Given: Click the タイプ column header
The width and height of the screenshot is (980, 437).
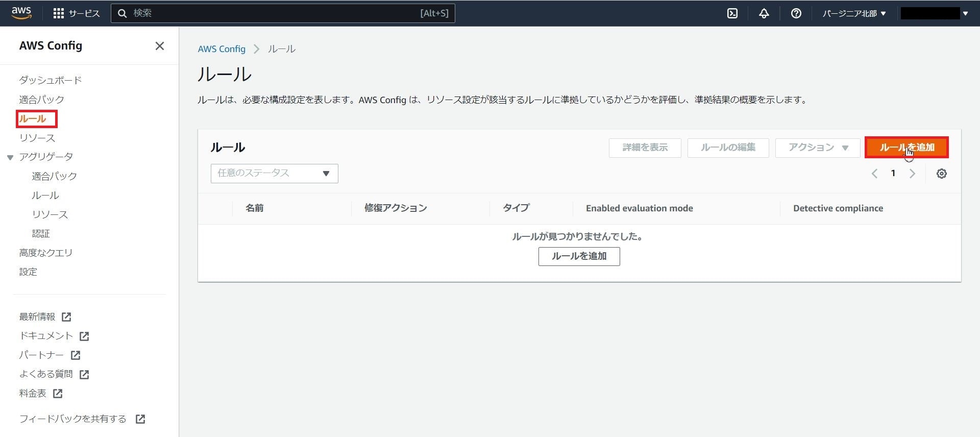Looking at the screenshot, I should 516,208.
